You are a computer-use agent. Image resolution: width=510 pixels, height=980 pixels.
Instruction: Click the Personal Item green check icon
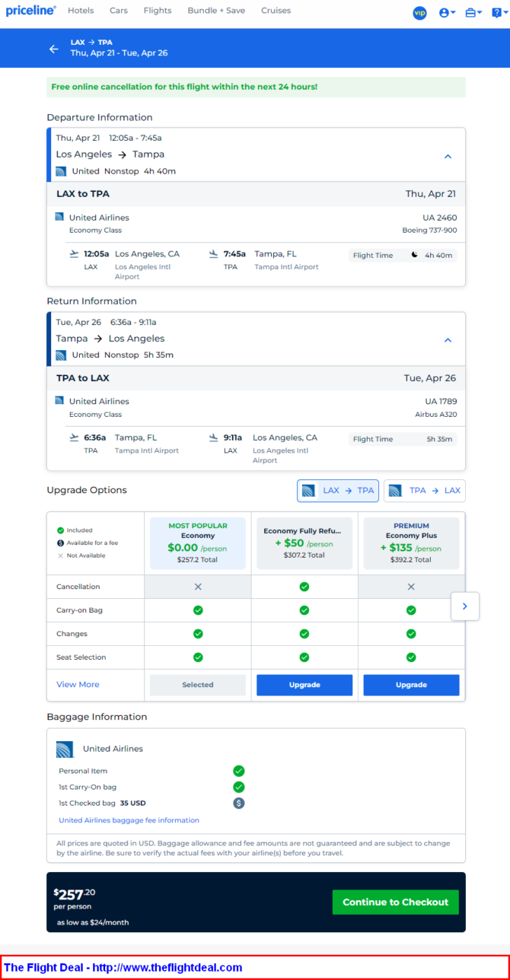pos(239,771)
